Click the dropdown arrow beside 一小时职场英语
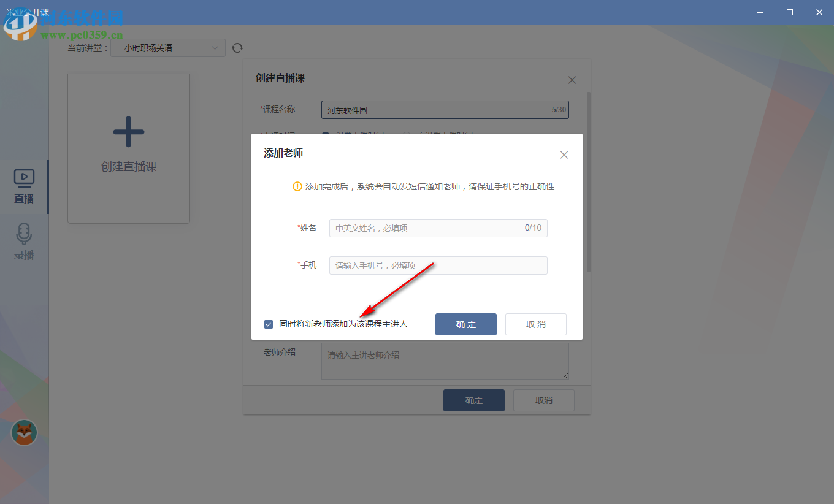The width and height of the screenshot is (834, 504). [215, 47]
